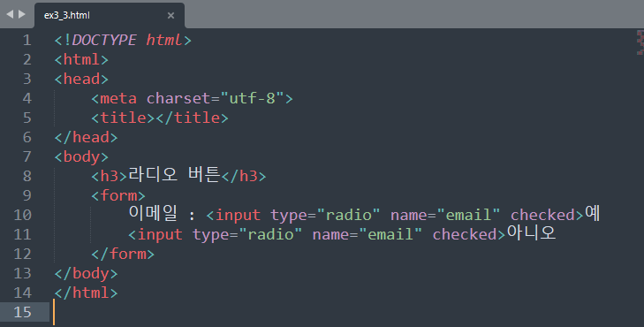This screenshot has height=327, width=644.
Task: Click the closing </html> tag
Action: pos(87,293)
